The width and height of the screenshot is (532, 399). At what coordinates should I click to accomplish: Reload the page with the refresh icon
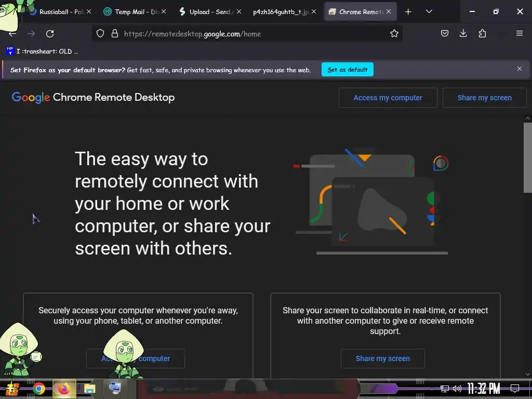[x=50, y=34]
